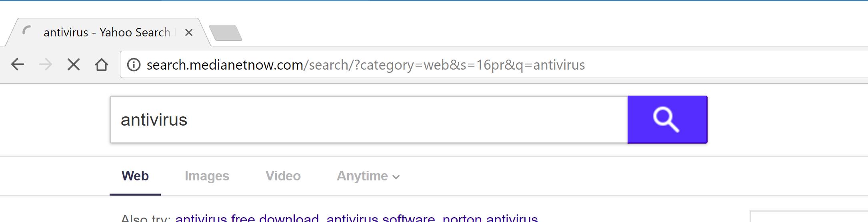This screenshot has width=868, height=222.
Task: Open a new browser tab
Action: click(226, 33)
